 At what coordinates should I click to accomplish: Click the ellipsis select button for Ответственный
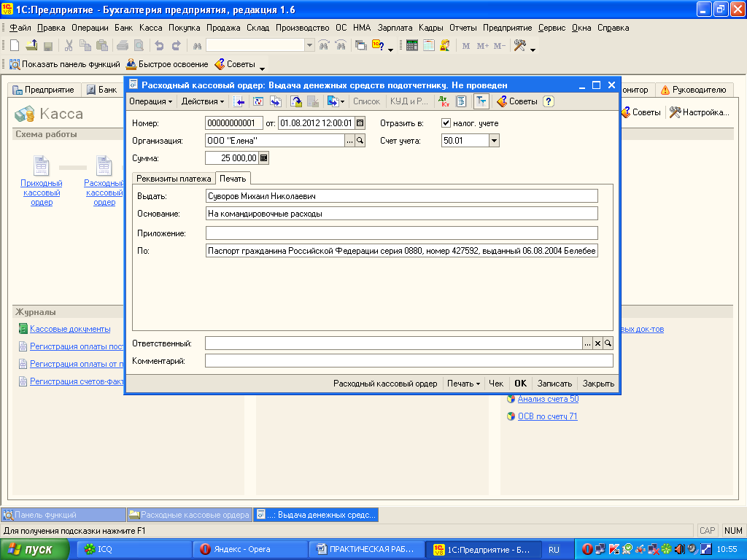point(587,343)
